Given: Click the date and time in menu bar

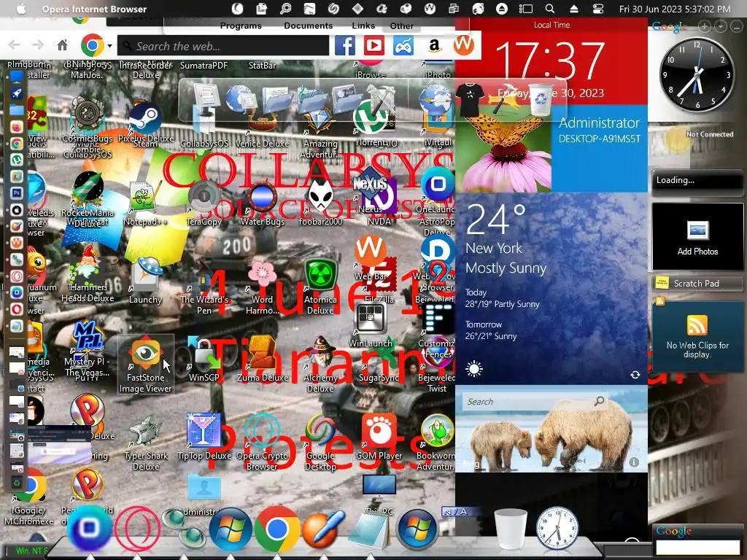Looking at the screenshot, I should (x=675, y=9).
